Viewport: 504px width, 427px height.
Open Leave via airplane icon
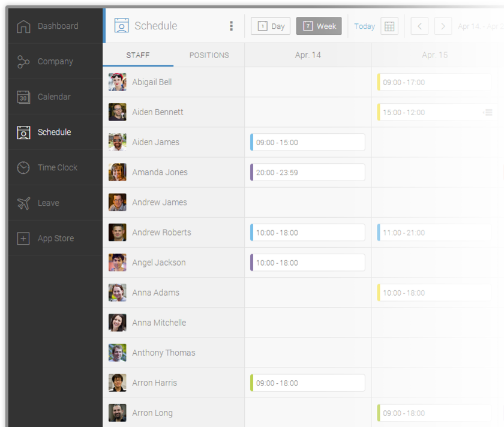click(23, 203)
